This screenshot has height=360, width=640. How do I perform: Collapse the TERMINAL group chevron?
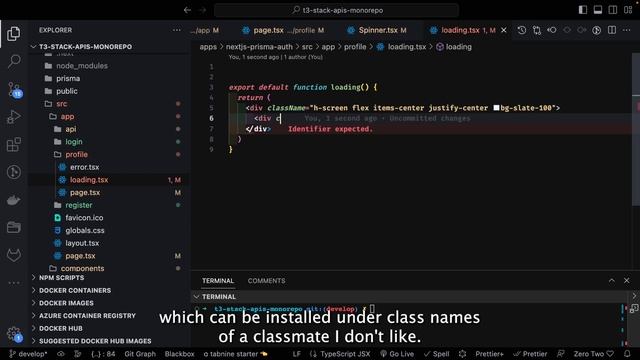click(197, 297)
